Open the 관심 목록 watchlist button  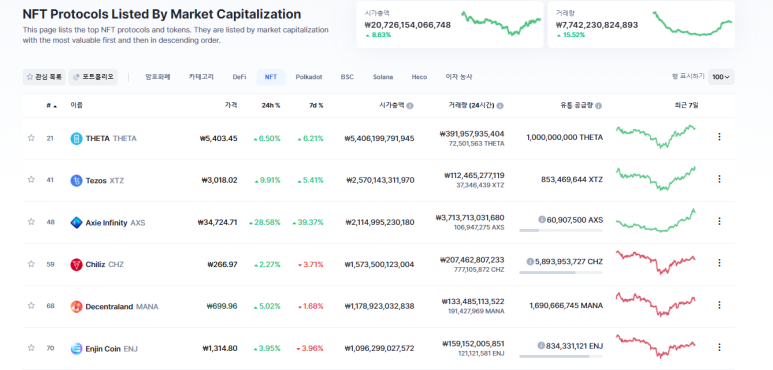(x=44, y=77)
